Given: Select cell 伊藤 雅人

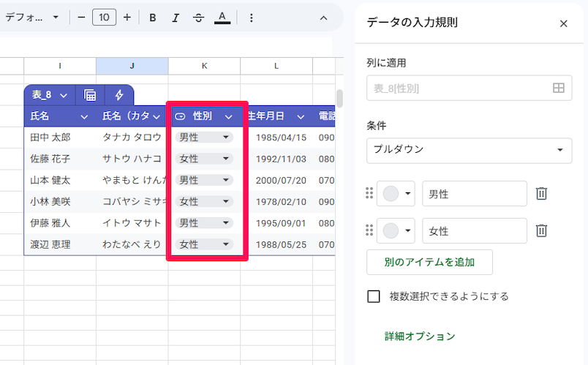Looking at the screenshot, I should click(x=60, y=223).
